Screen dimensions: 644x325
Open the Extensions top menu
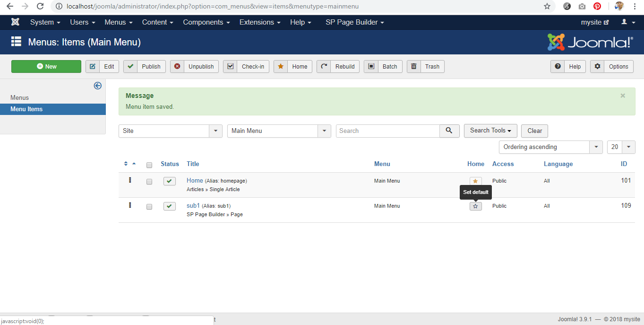[259, 22]
